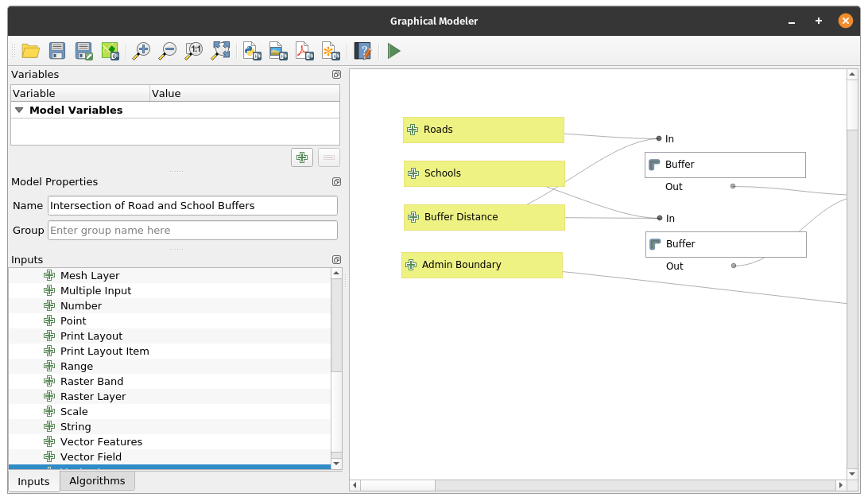
Task: Export model as Python script
Action: [x=252, y=52]
